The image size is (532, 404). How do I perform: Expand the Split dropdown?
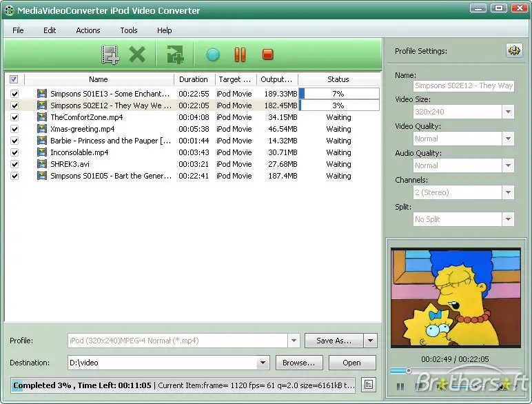tap(508, 220)
